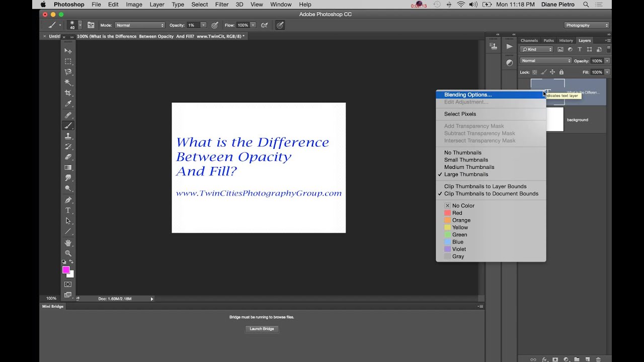Open the layer filter Kind dropdown
Screen dimensions: 644x362
[x=536, y=49]
